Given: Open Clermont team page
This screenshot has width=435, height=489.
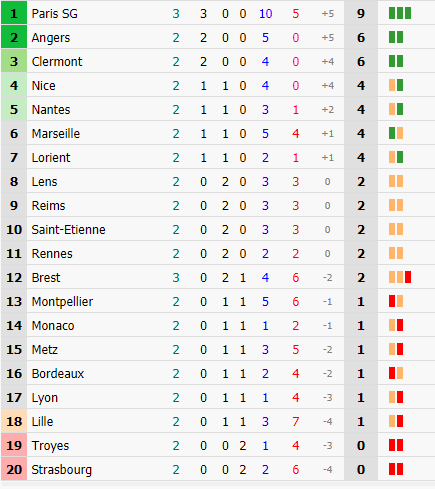Looking at the screenshot, I should click(57, 62).
